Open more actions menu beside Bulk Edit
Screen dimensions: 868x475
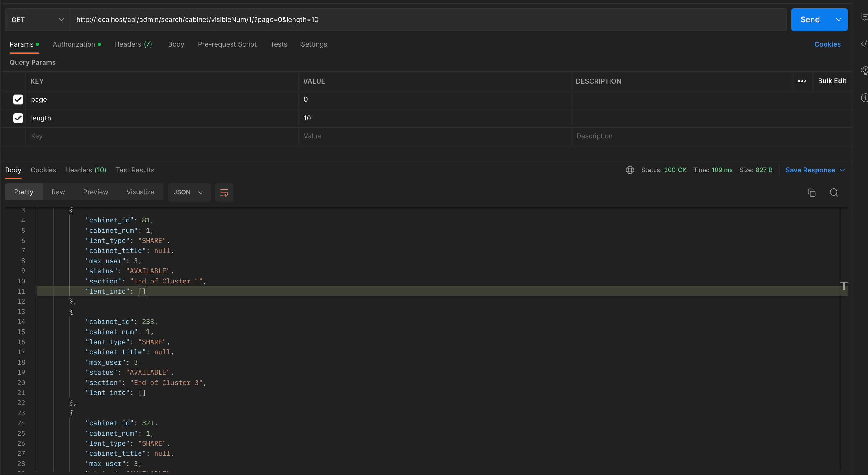(x=802, y=81)
